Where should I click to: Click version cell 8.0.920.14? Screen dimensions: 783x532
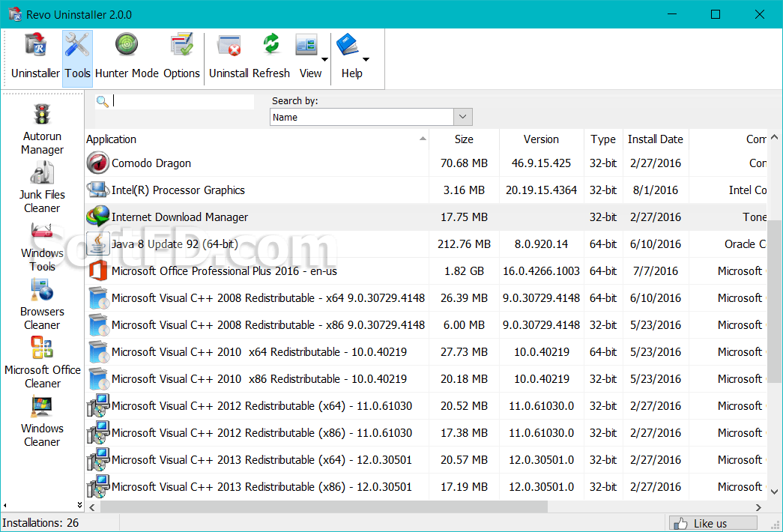click(x=541, y=244)
